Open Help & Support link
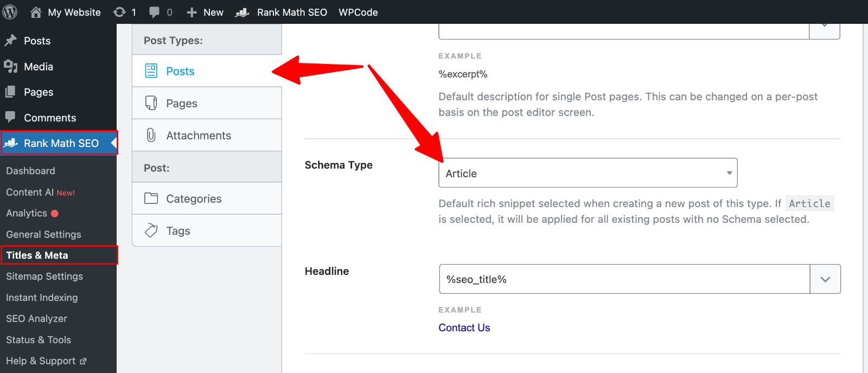868x373 pixels. (41, 361)
